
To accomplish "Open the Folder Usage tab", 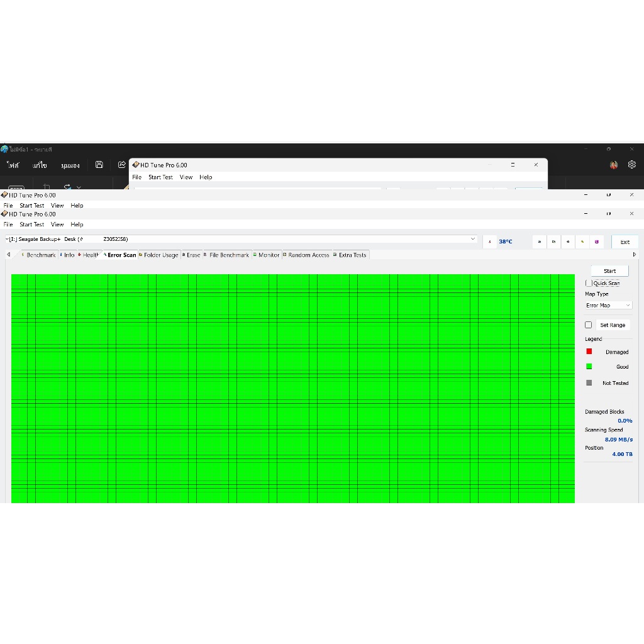I will click(160, 255).
